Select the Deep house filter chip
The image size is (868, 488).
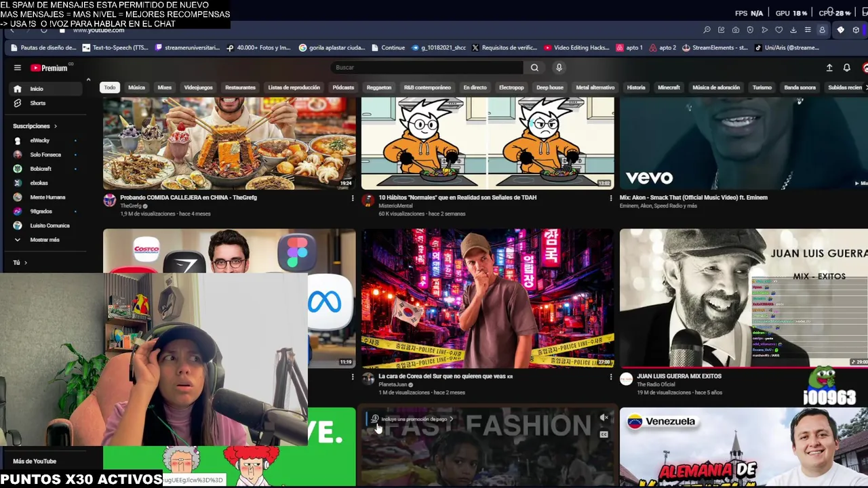(x=550, y=87)
